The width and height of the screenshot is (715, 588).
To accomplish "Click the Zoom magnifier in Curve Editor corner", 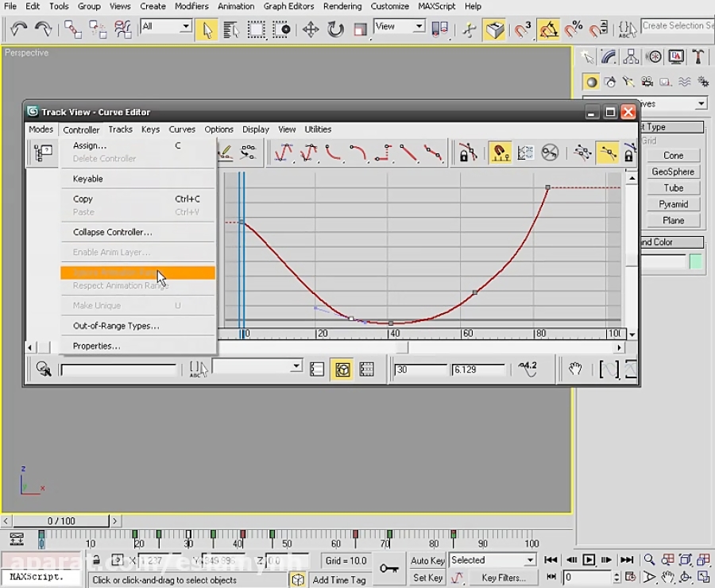I will (45, 369).
